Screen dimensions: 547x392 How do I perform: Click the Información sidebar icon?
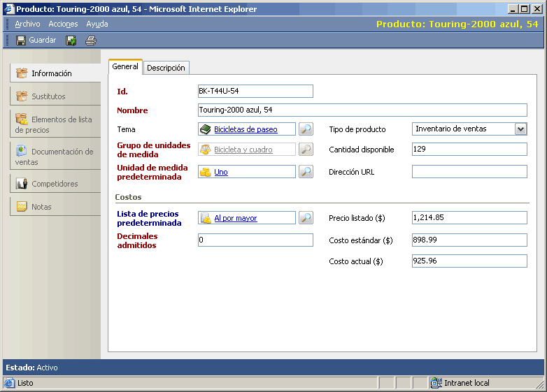[x=22, y=73]
